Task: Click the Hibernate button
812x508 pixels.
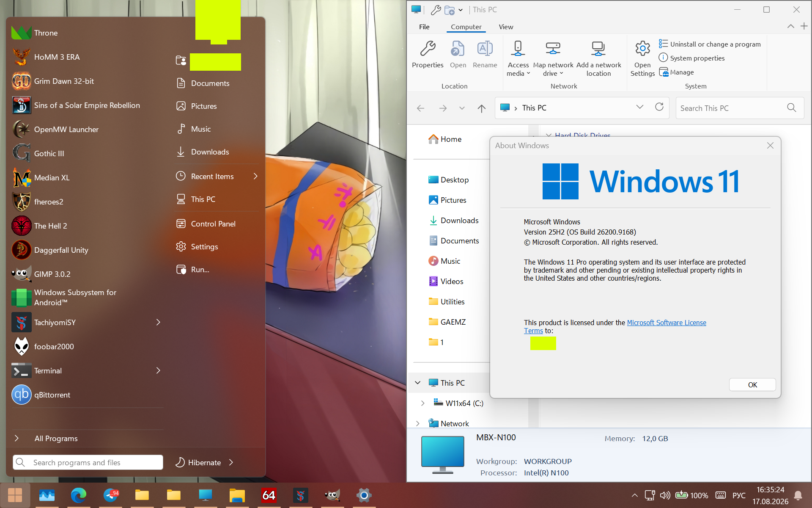Action: pos(198,463)
